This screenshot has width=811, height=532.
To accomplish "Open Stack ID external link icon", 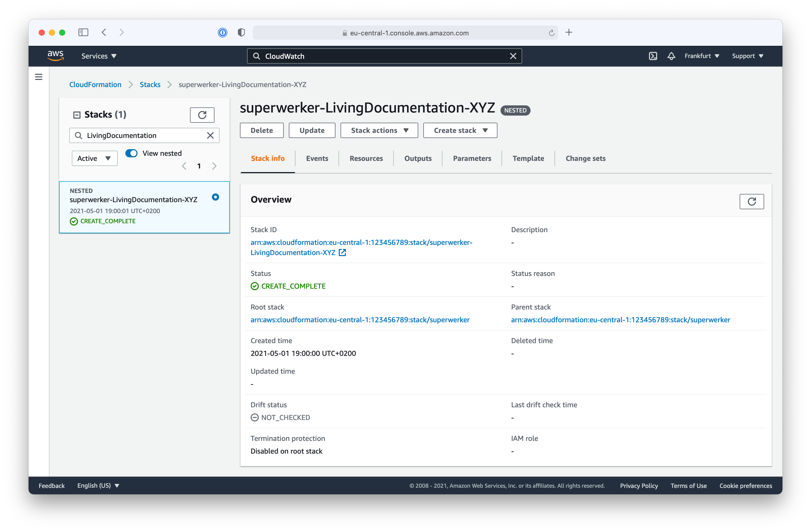I will click(x=342, y=252).
